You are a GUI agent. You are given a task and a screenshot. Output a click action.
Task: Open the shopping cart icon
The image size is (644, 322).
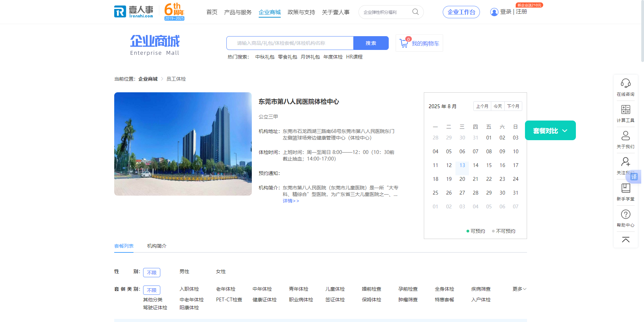click(404, 43)
